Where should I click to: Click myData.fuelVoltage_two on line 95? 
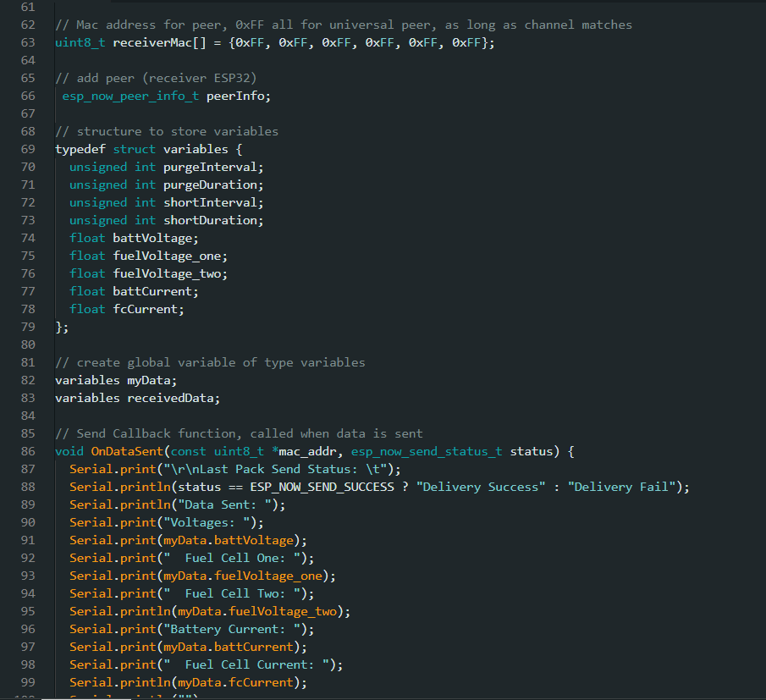(257, 611)
